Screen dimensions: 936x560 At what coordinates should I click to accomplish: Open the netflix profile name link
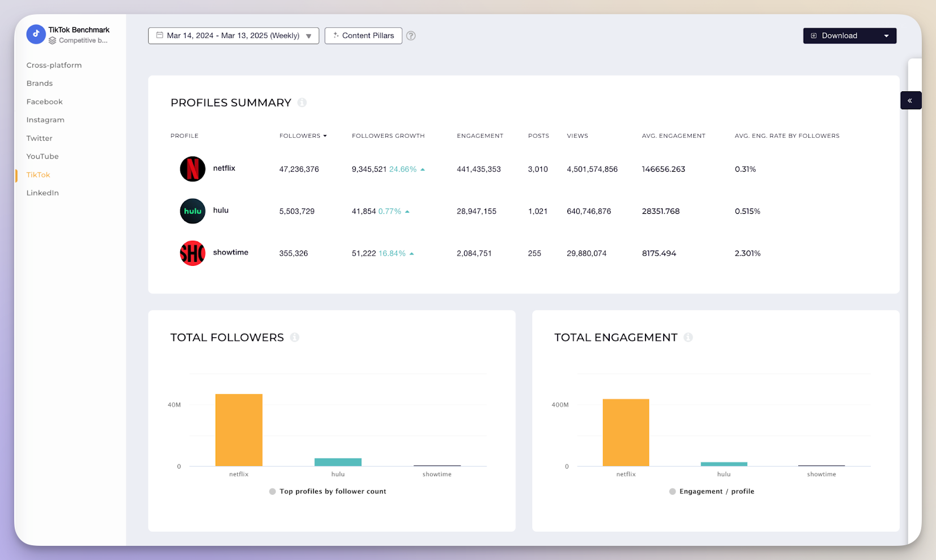click(x=224, y=168)
